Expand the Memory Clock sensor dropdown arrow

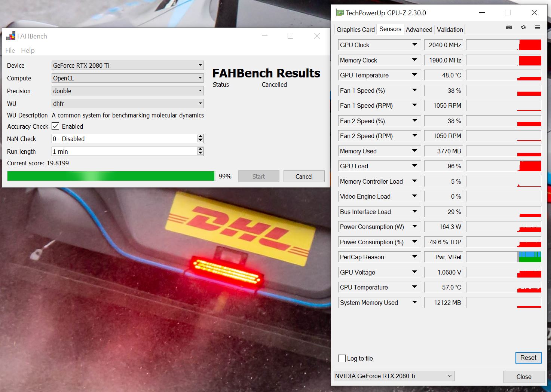[x=414, y=60]
